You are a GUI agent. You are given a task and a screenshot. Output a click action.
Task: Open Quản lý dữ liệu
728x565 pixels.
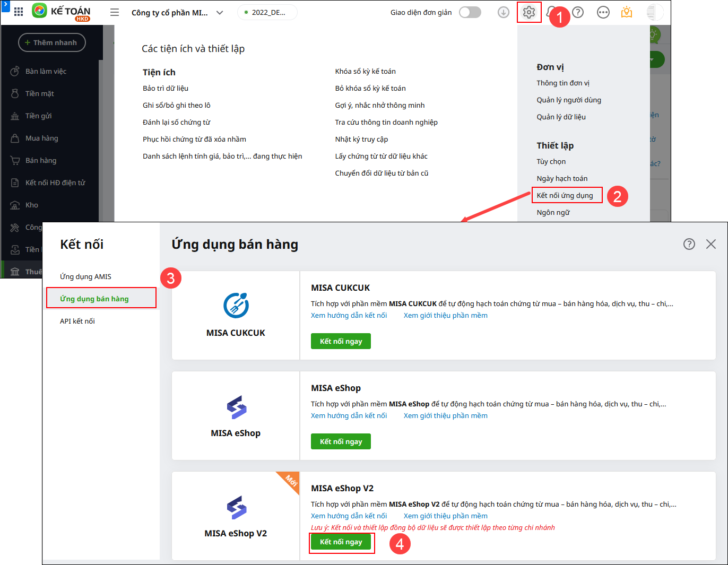pyautogui.click(x=561, y=117)
